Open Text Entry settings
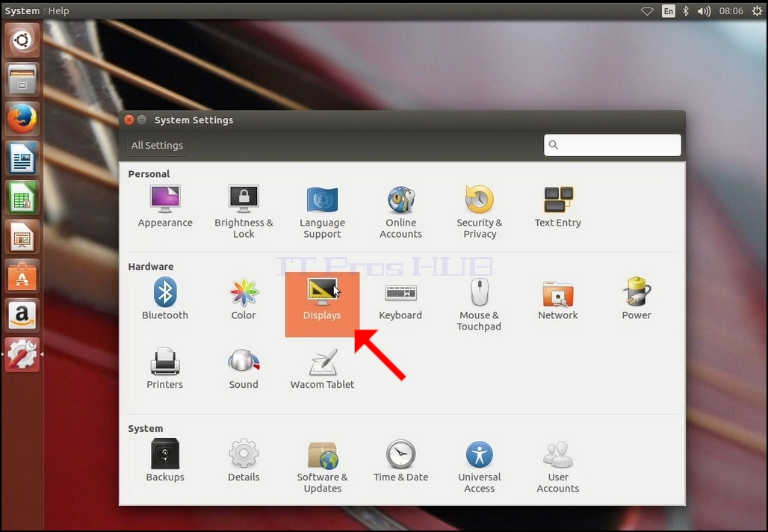Viewport: 768px width, 532px height. [558, 206]
